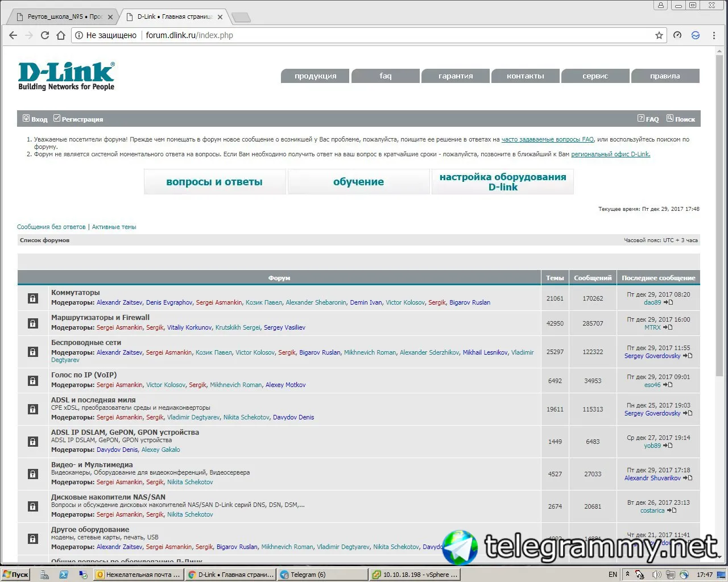This screenshot has height=582, width=728.
Task: Open the сервис navigation tab
Action: (595, 76)
